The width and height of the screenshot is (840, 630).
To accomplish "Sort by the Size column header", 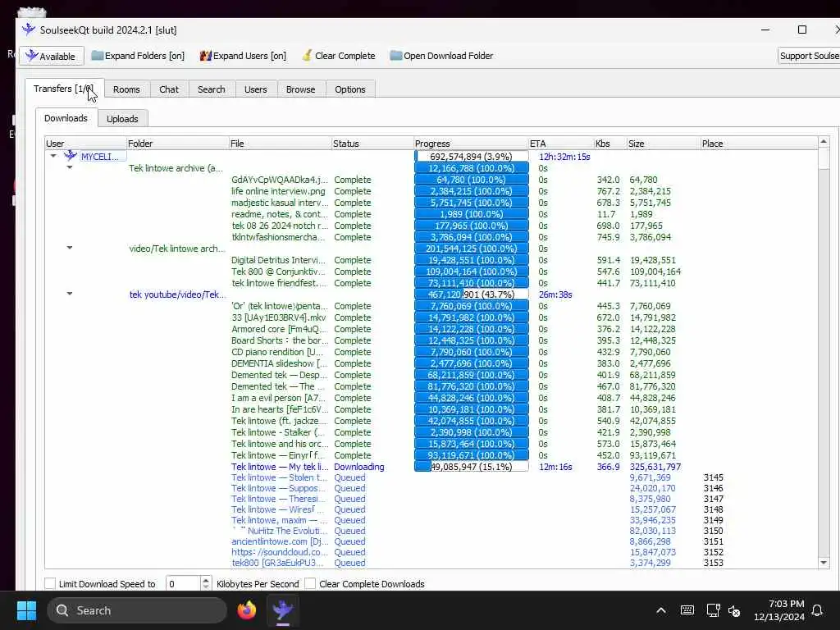I will coord(663,143).
